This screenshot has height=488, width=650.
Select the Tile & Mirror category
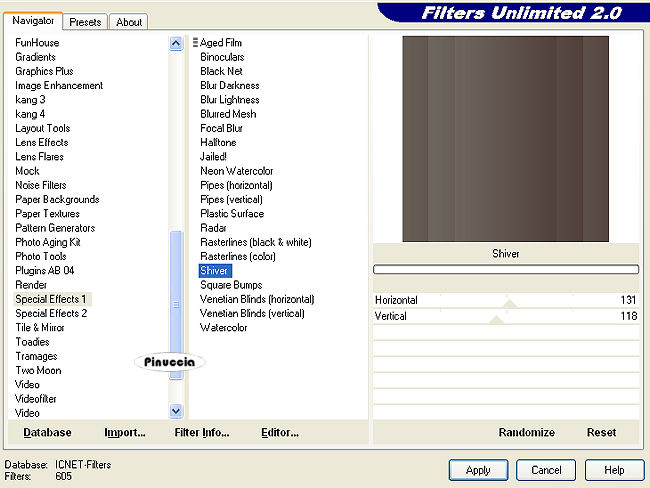[x=40, y=328]
